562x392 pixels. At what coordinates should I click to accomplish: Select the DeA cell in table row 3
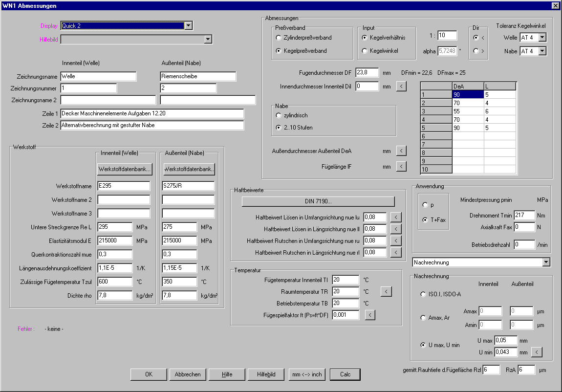pyautogui.click(x=468, y=111)
